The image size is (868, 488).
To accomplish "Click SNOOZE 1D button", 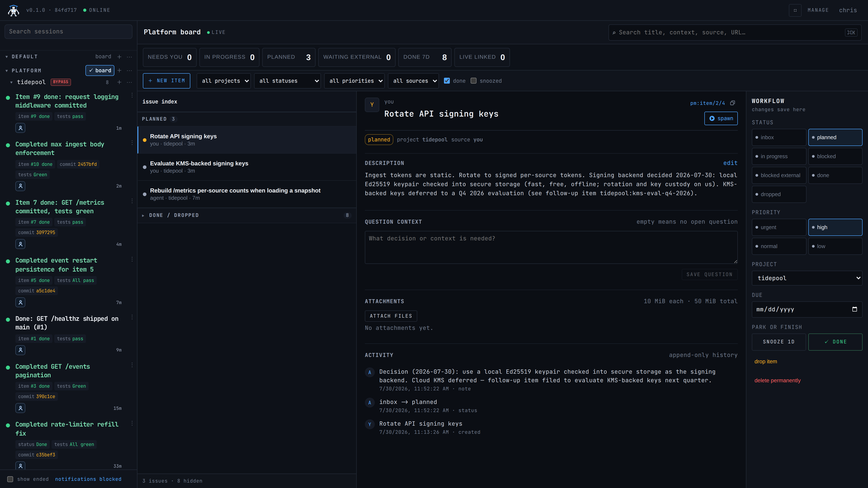I will pos(779,342).
